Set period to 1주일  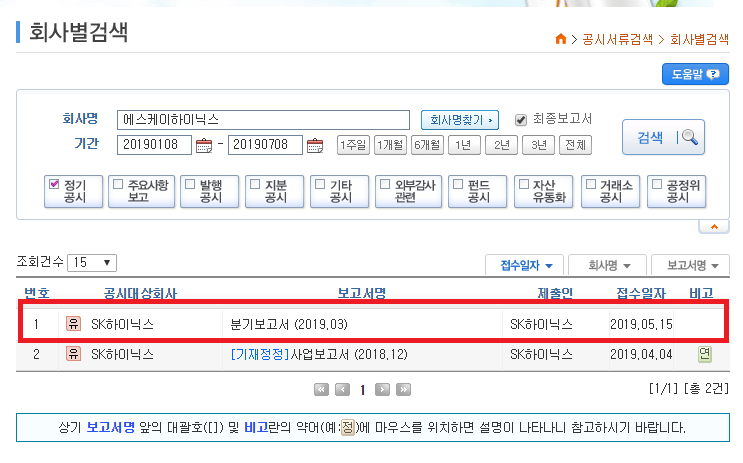click(x=353, y=145)
